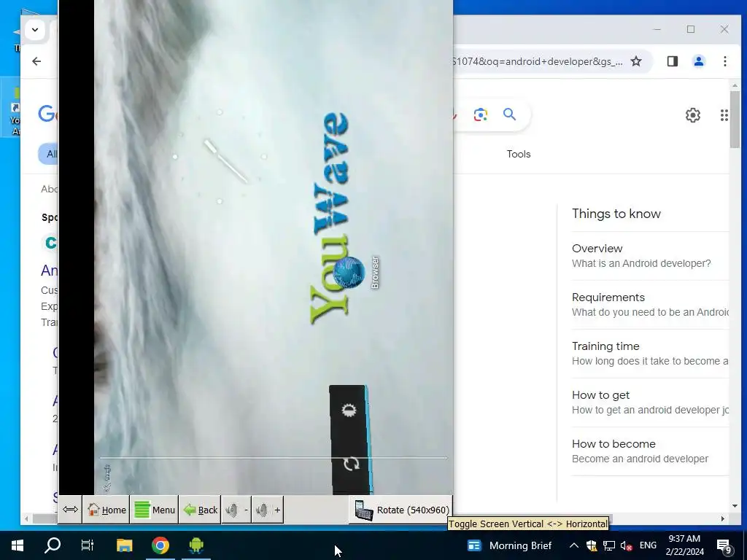Image resolution: width=747 pixels, height=560 pixels.
Task: Click the Chrome vertical scrollbar thumb
Action: click(735, 119)
